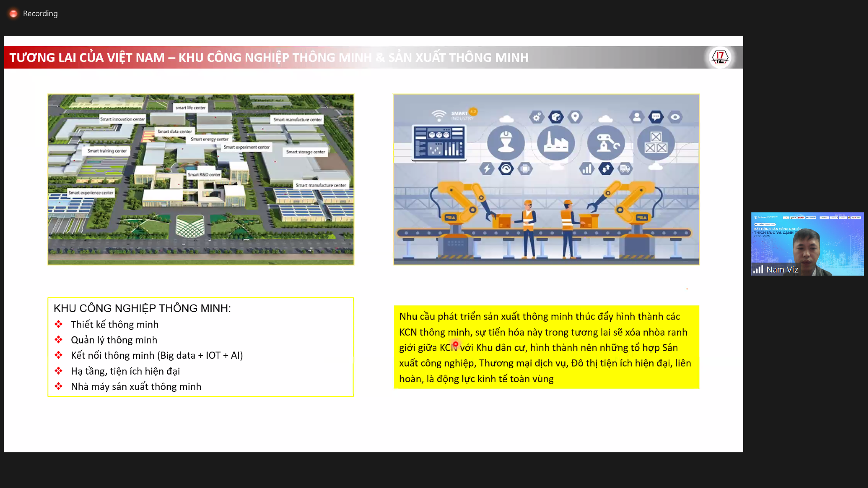Click the eye hexagon icon
This screenshot has width=868, height=488.
pos(675,117)
